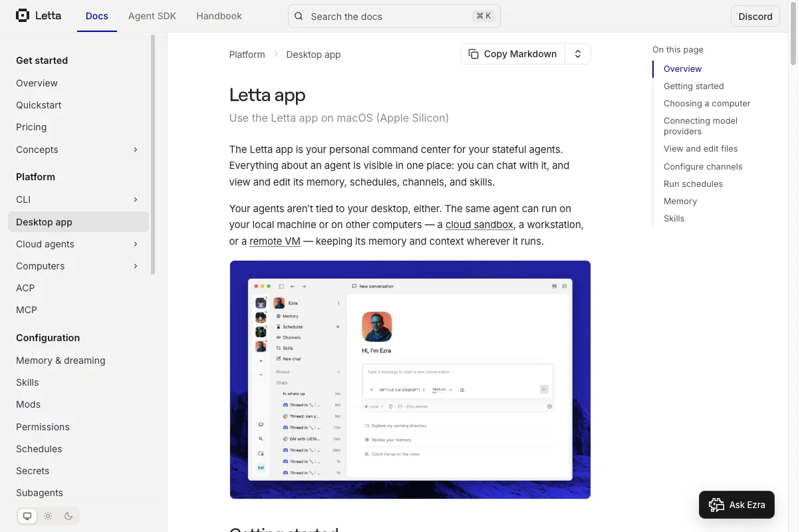Click the Letta logo icon
This screenshot has height=532, width=798.
tap(23, 15)
